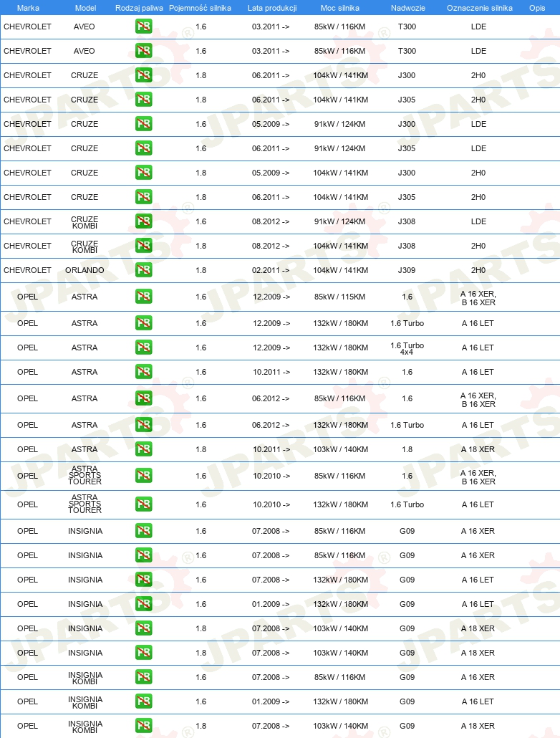Screen dimensions: 560x738
Task: Click 'A 18 XER' in the ASTRA row
Action: pos(478,449)
